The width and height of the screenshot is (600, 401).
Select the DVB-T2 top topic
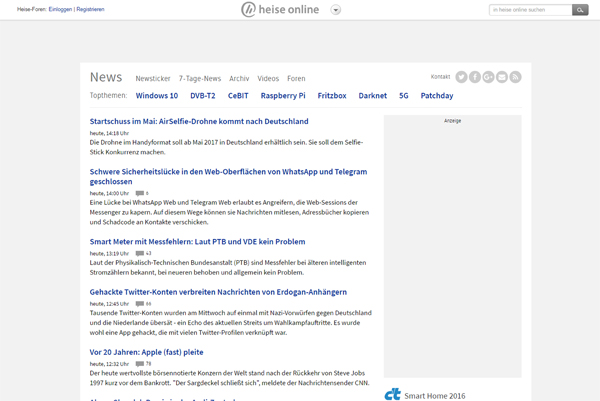coord(203,96)
